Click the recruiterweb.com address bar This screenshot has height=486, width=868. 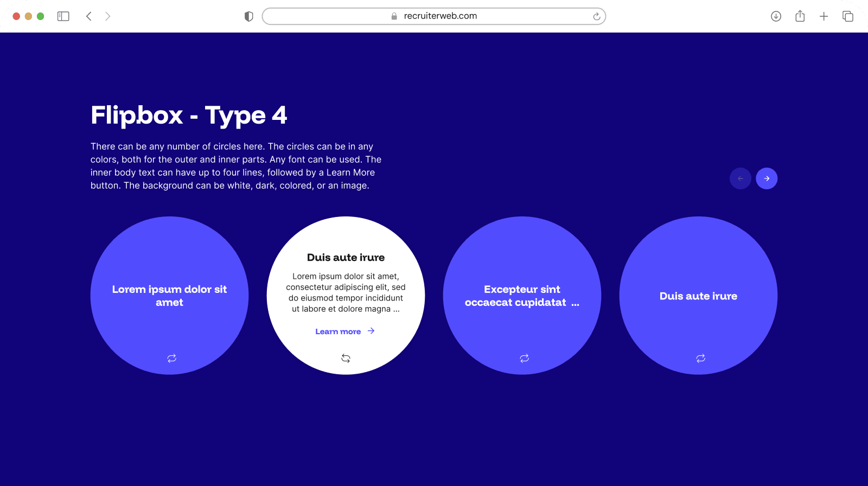434,16
